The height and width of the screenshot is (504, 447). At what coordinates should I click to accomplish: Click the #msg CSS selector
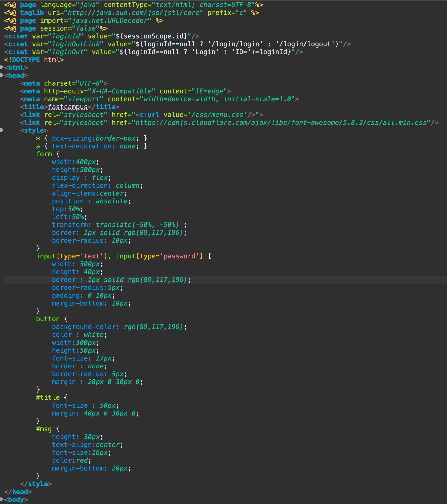click(44, 429)
